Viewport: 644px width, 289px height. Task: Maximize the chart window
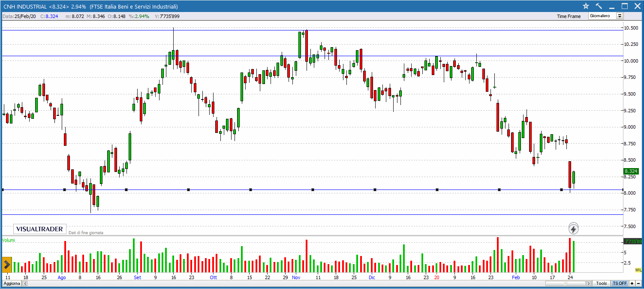[x=624, y=6]
